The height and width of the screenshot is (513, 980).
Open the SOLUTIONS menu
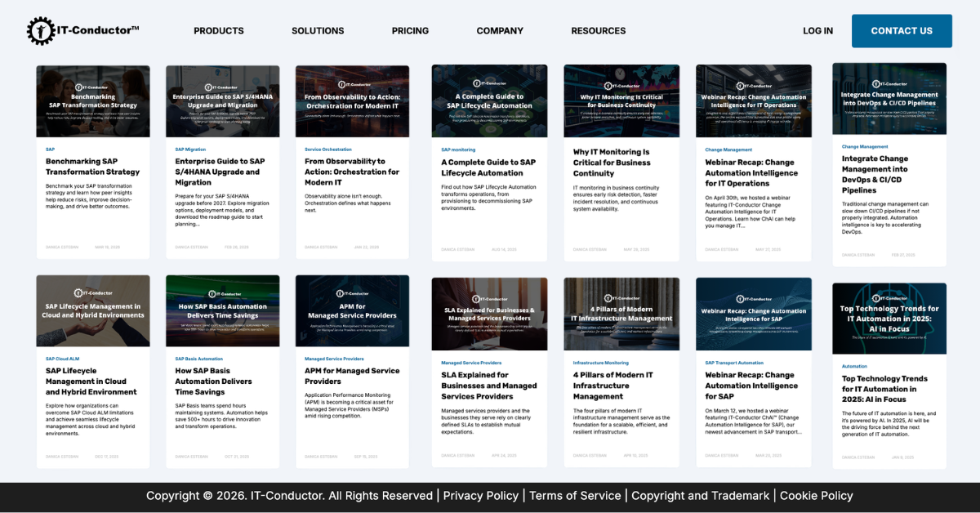318,31
